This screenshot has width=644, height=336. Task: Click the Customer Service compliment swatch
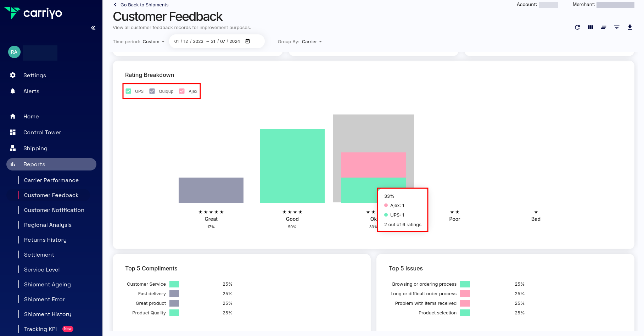[174, 284]
